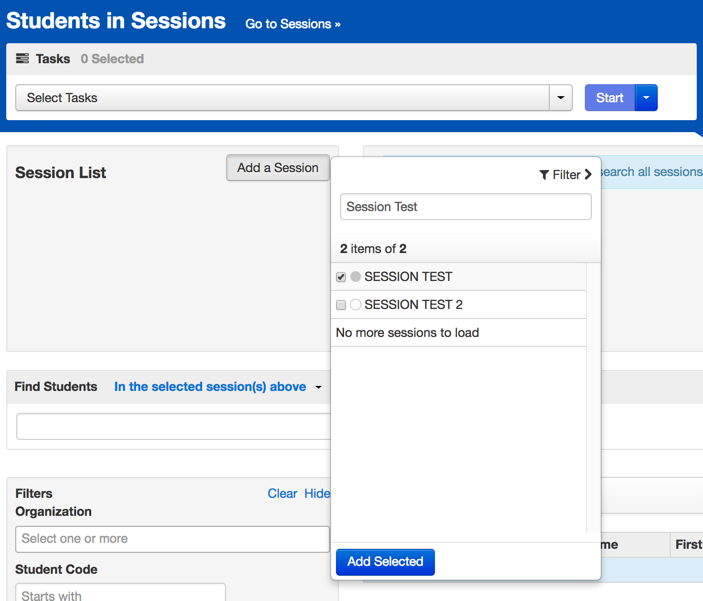
Task: Follow the Go to Sessions link
Action: pyautogui.click(x=292, y=24)
